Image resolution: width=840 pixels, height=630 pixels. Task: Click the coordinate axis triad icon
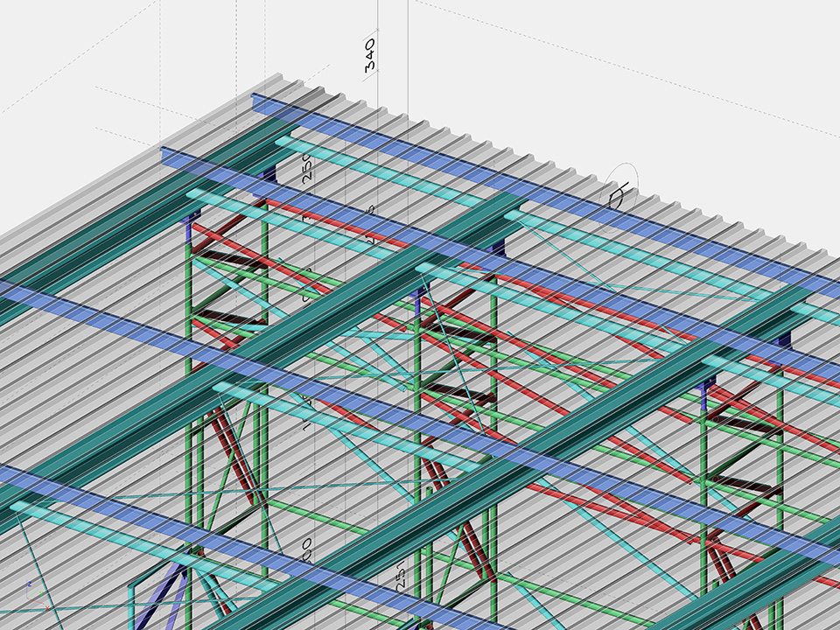click(30, 589)
